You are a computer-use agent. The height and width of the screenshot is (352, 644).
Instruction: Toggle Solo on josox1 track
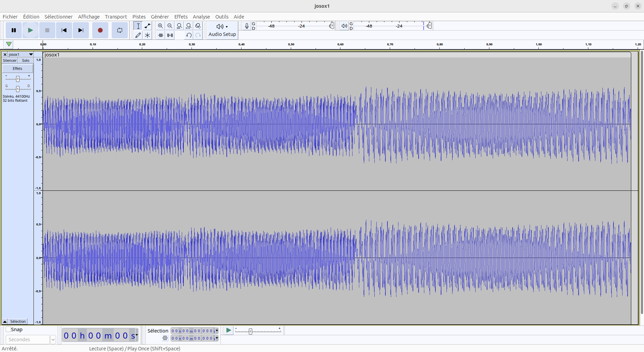pos(26,60)
